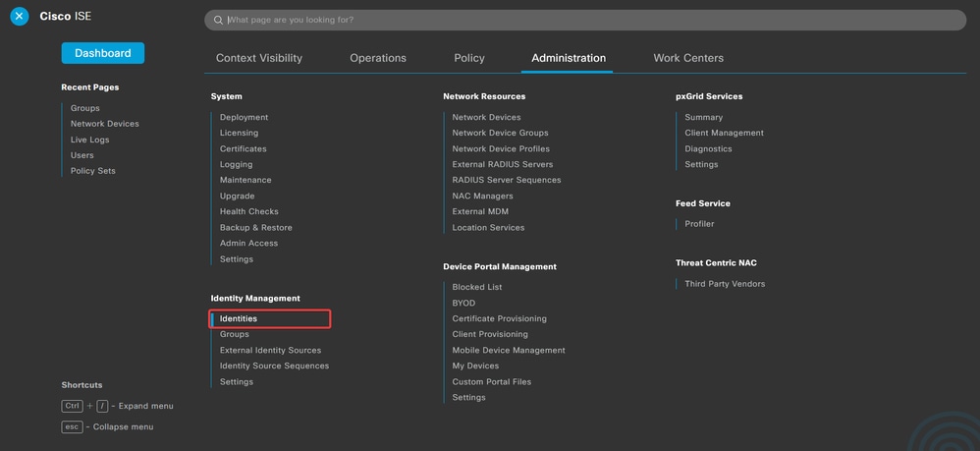Open Client Management under pxGrid

(x=724, y=133)
